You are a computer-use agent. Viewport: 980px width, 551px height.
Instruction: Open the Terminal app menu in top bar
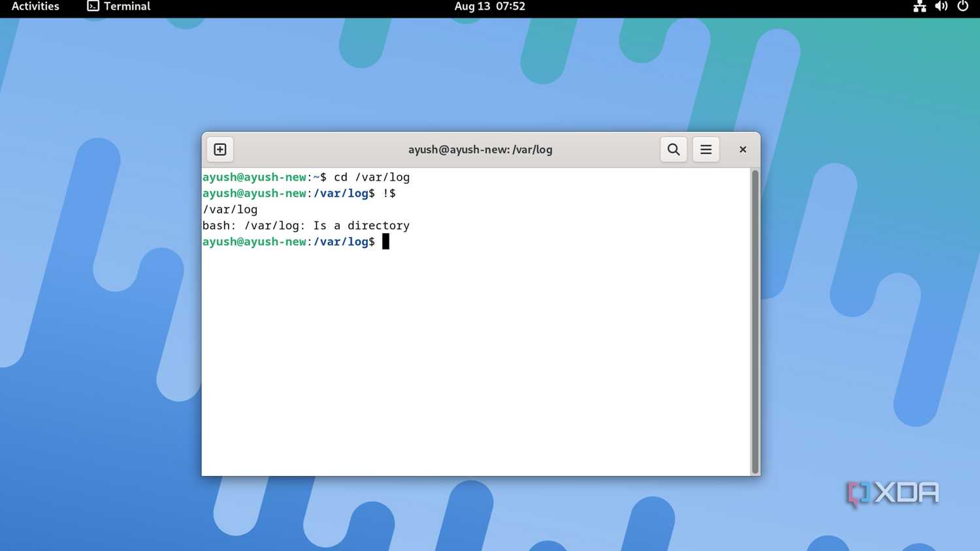pos(119,7)
